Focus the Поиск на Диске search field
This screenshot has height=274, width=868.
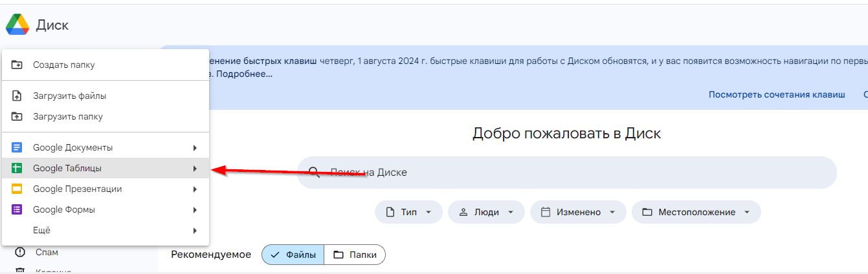pyautogui.click(x=567, y=173)
